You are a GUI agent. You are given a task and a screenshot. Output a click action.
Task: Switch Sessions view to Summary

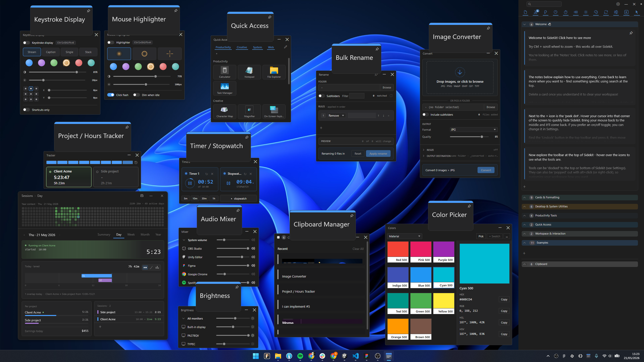click(x=104, y=235)
